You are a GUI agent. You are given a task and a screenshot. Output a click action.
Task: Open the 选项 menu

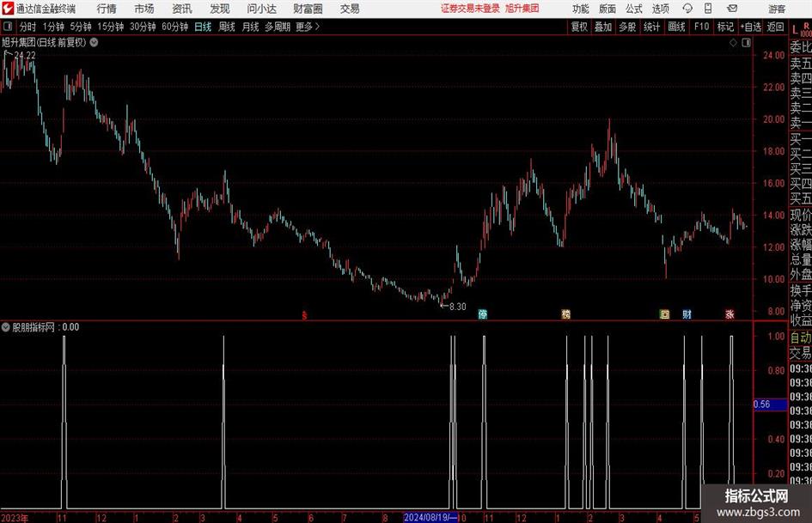[x=661, y=9]
